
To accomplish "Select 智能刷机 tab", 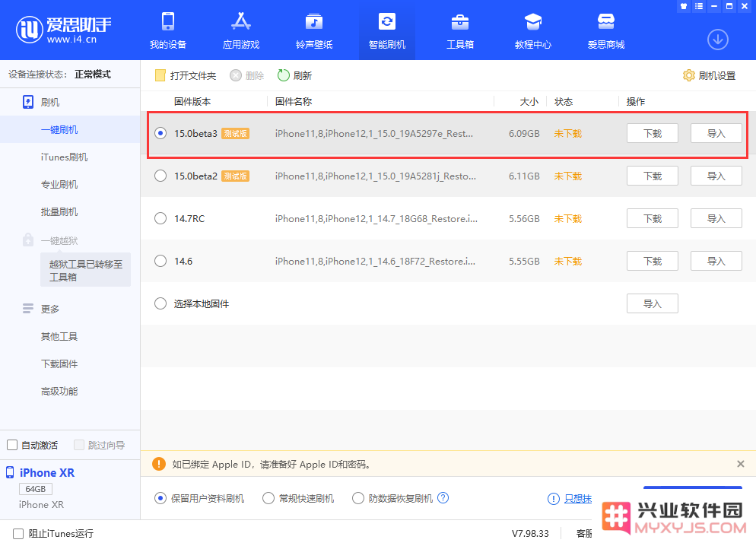I will point(386,30).
